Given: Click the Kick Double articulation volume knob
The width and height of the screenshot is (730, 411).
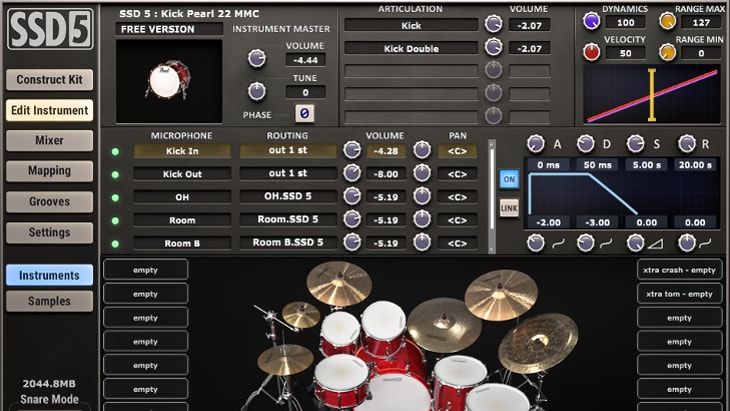Looking at the screenshot, I should tap(493, 47).
